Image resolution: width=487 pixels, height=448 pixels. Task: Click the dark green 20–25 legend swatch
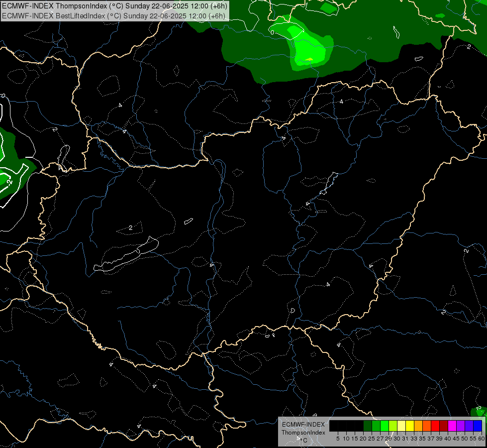pyautogui.click(x=368, y=426)
